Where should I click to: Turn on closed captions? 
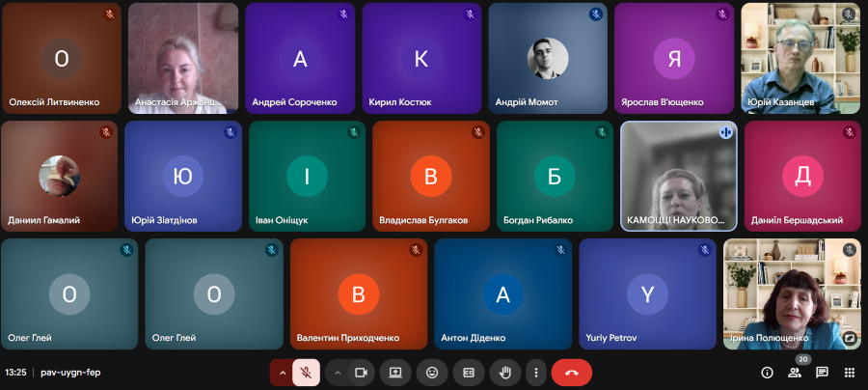point(469,372)
